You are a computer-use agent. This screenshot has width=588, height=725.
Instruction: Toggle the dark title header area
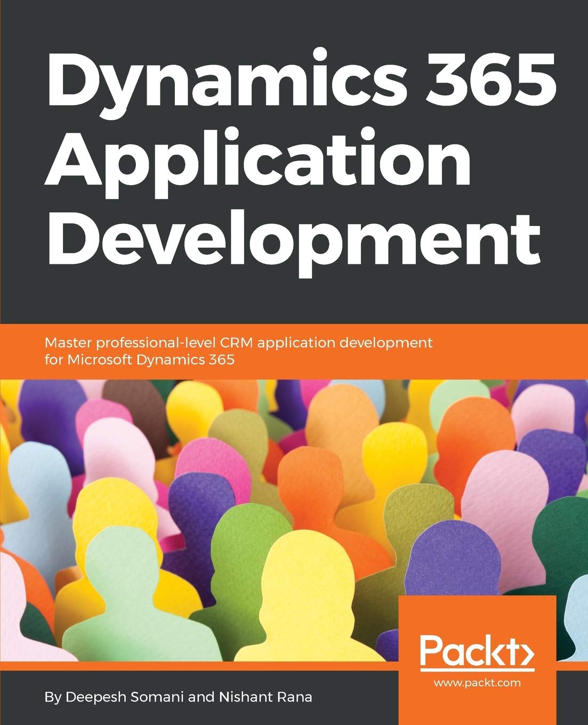tap(293, 160)
